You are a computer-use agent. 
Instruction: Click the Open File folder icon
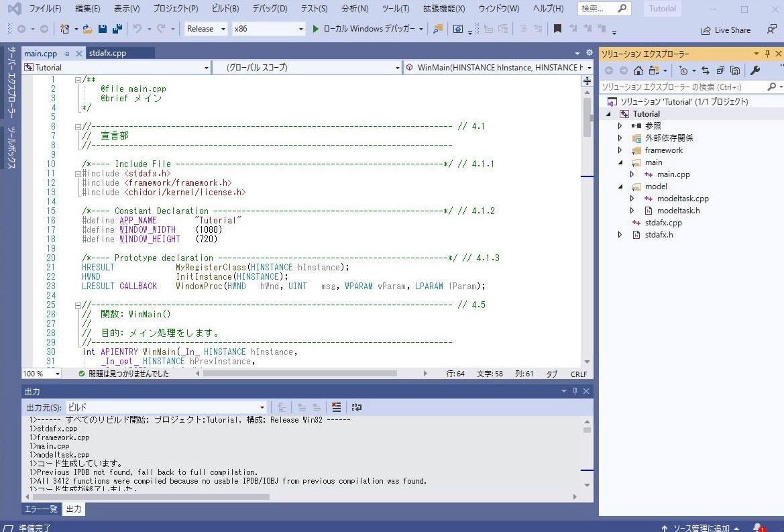click(87, 29)
